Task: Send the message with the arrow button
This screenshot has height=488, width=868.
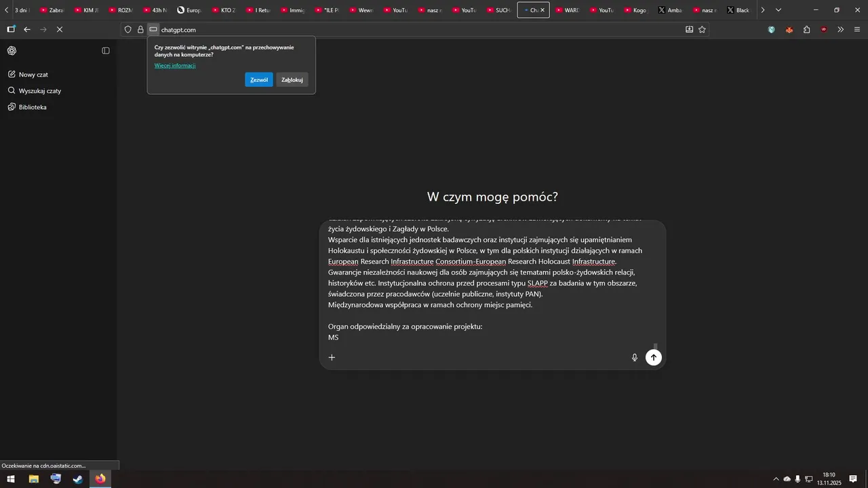Action: (654, 357)
